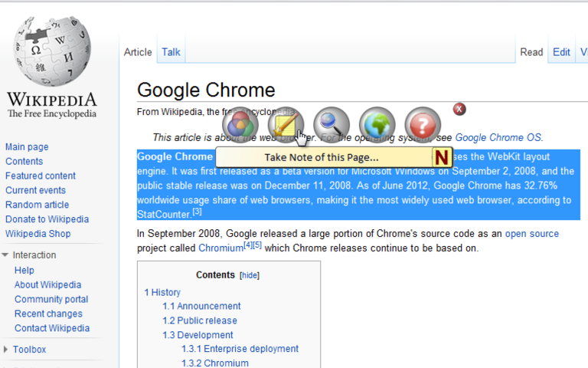Image resolution: width=588 pixels, height=368 pixels.
Task: Jump to 1.1 Announcement section
Action: 201,306
